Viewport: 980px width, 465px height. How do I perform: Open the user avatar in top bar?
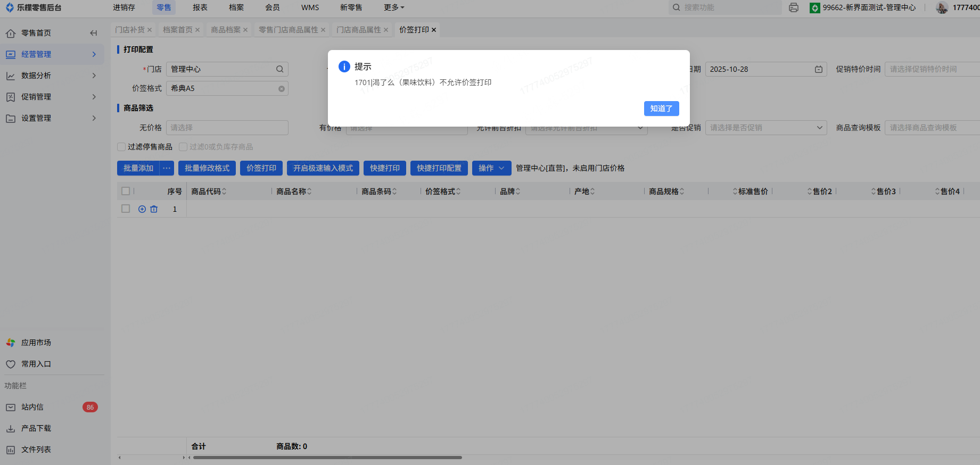(x=942, y=7)
